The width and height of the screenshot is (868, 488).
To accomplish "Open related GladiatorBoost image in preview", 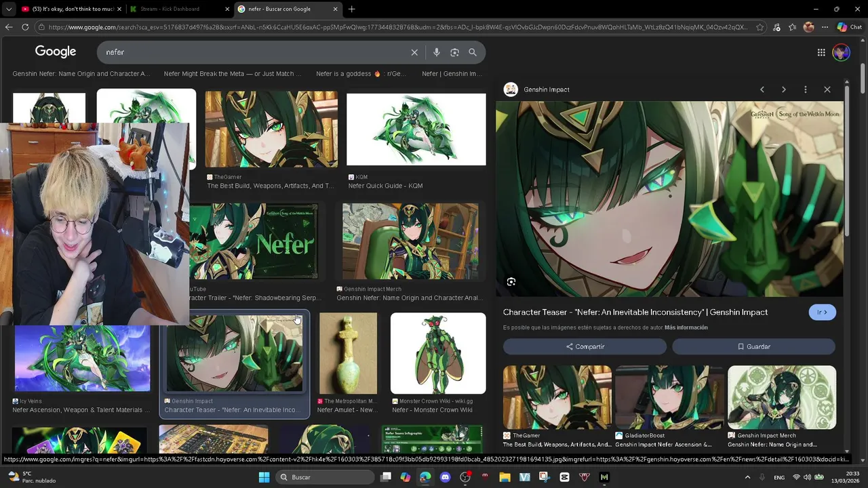I will point(669,397).
